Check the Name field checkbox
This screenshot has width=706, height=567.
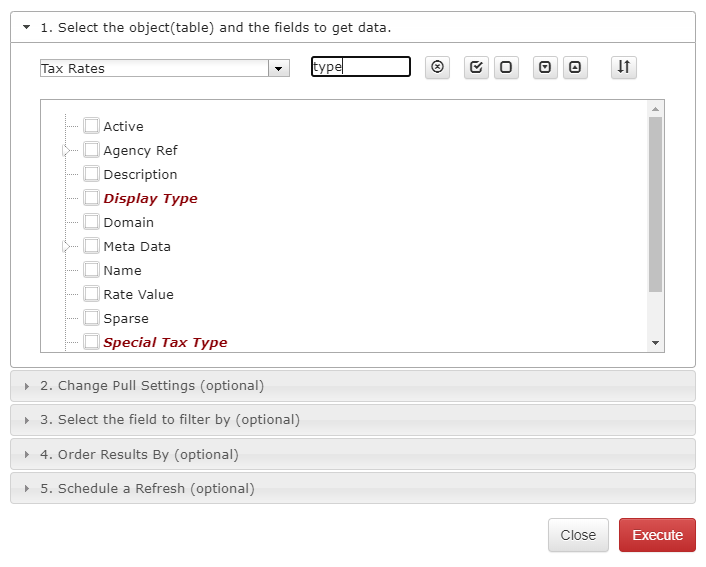[x=91, y=270]
